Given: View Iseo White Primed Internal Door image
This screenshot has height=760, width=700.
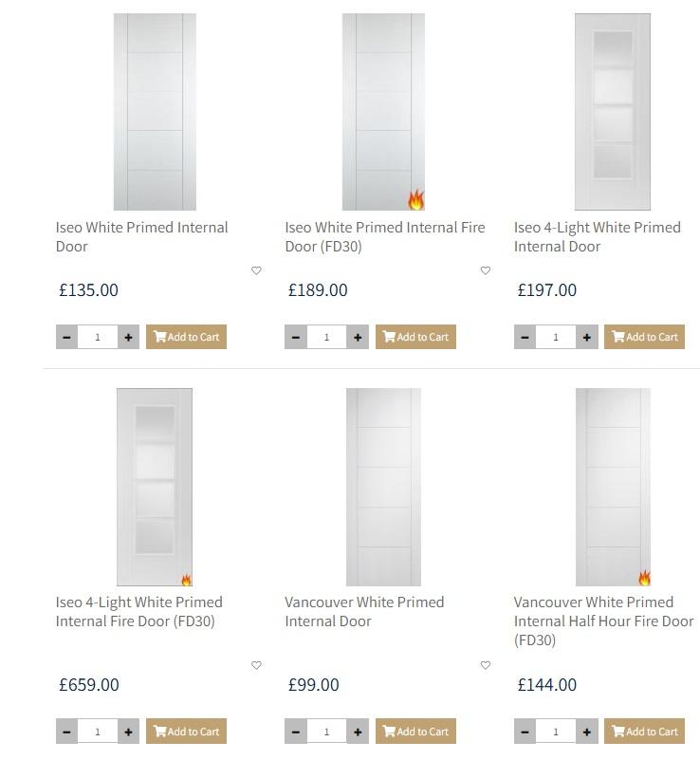Looking at the screenshot, I should pos(155,112).
